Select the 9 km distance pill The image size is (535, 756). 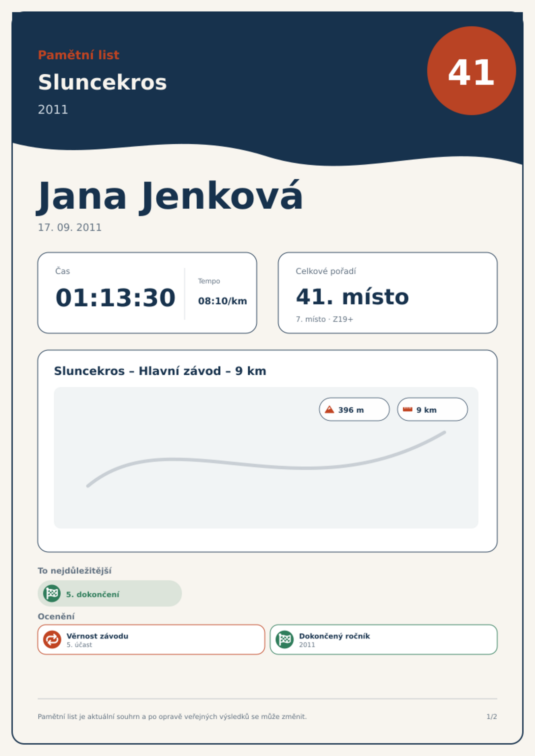tap(432, 409)
